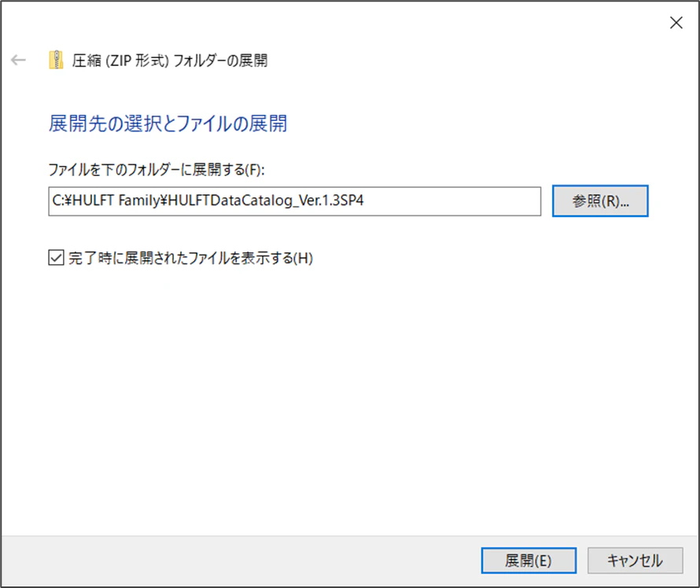Click the キャンセル button

tap(635, 560)
